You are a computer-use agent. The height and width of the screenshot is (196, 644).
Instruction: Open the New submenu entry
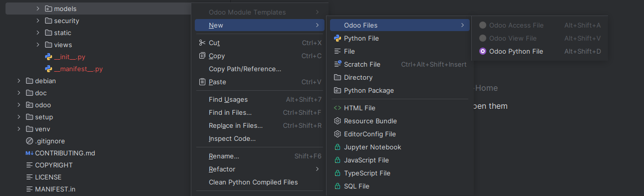coord(259,25)
